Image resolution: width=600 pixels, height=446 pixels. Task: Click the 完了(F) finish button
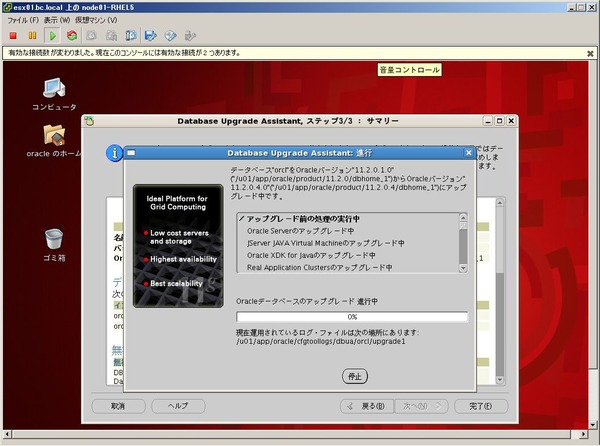pyautogui.click(x=481, y=406)
